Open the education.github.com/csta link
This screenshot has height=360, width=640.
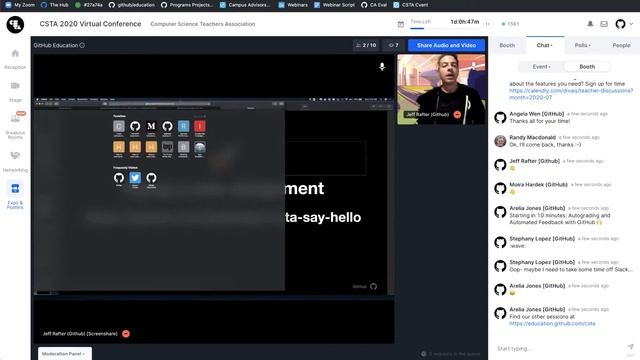552,324
